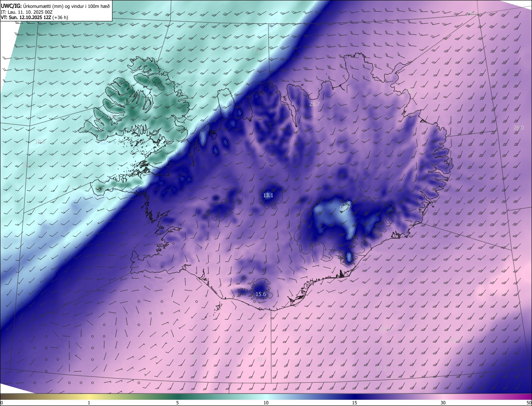This screenshot has height=406, width=532.
Task: Click the 13.1 value label in central Iceland
Action: point(268,195)
